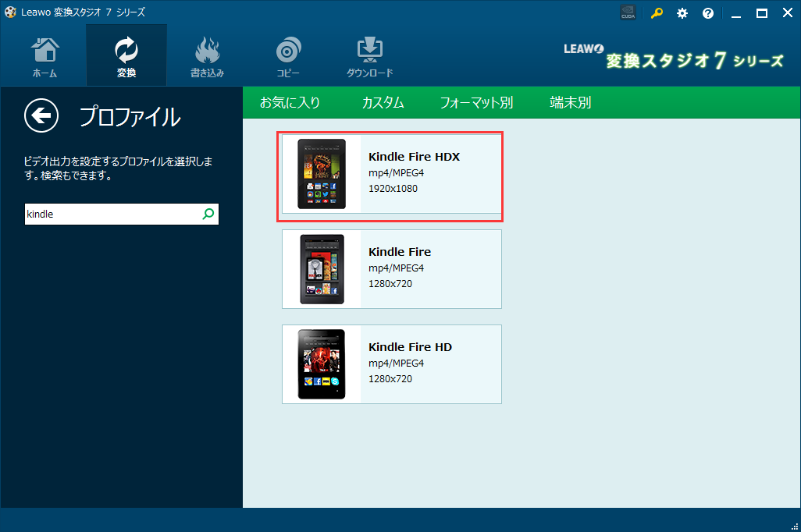Open the 書き込み (Burn) module
The width and height of the screenshot is (801, 532).
point(207,55)
